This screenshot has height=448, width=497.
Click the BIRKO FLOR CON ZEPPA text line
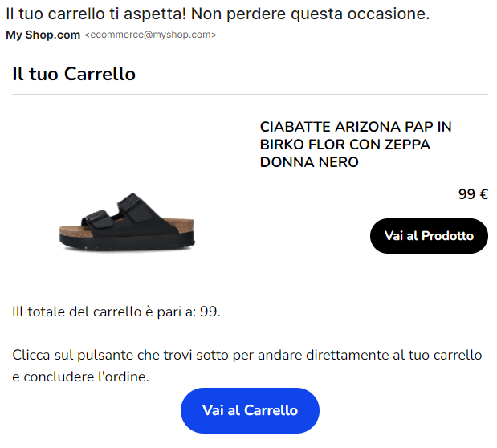345,145
